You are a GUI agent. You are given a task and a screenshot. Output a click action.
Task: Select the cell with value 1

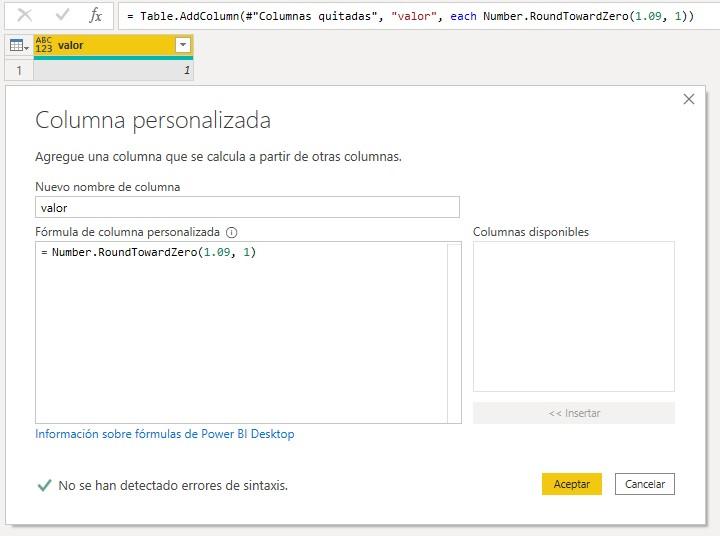point(113,70)
